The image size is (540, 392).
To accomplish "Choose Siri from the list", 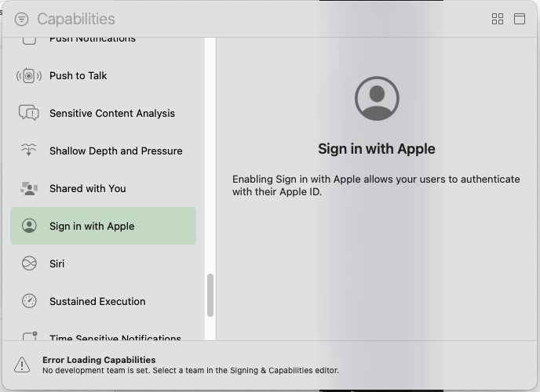I will tap(104, 263).
